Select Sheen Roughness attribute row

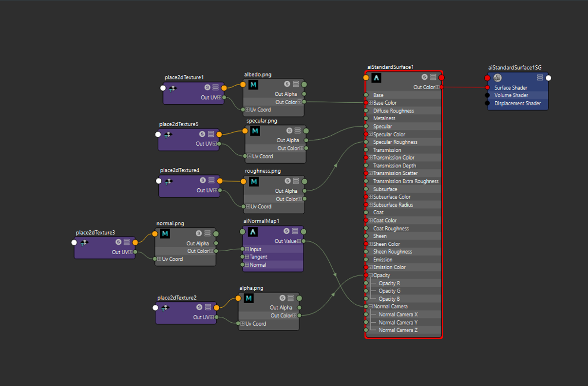pyautogui.click(x=403, y=252)
